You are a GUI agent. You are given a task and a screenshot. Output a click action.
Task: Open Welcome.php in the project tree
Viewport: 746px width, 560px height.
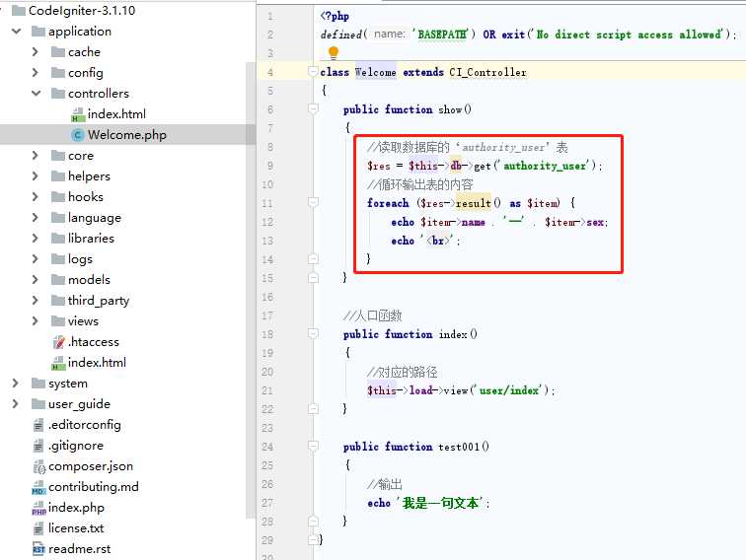(127, 135)
